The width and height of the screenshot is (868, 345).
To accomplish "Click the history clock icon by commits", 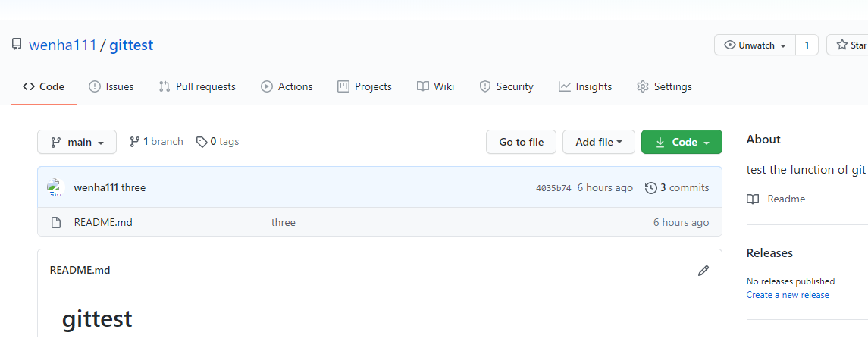I will pyautogui.click(x=651, y=188).
